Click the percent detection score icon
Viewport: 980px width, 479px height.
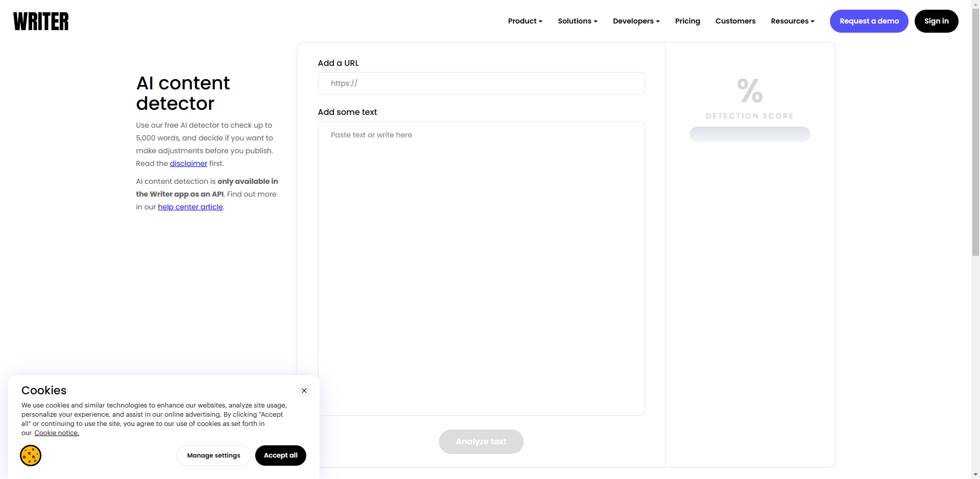pyautogui.click(x=749, y=90)
